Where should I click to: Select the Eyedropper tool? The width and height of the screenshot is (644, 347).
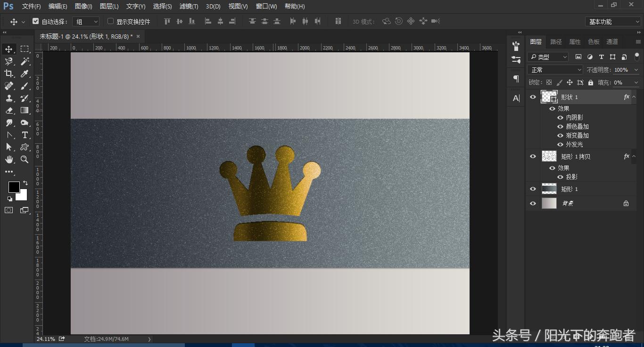(25, 74)
